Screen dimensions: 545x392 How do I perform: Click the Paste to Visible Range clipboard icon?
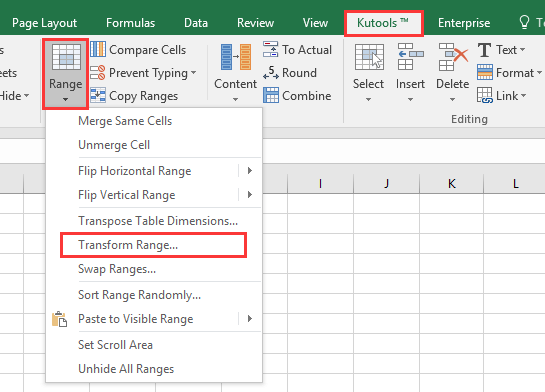59,319
